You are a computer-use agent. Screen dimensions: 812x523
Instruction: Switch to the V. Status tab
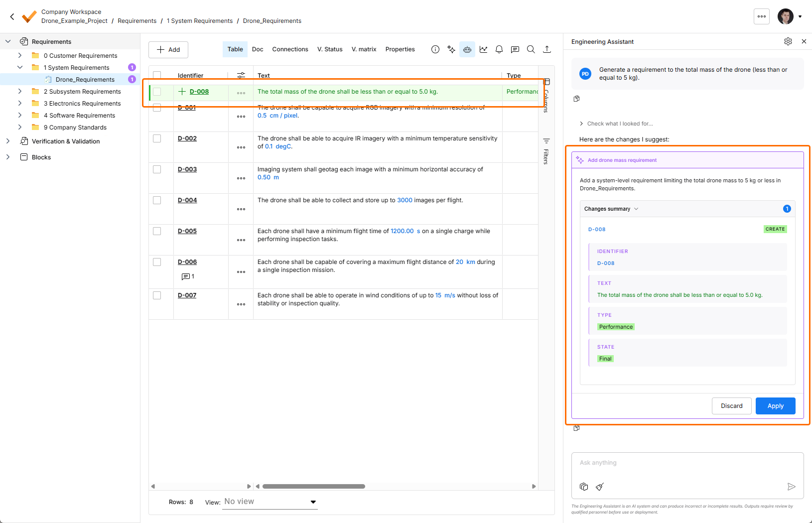coord(330,49)
